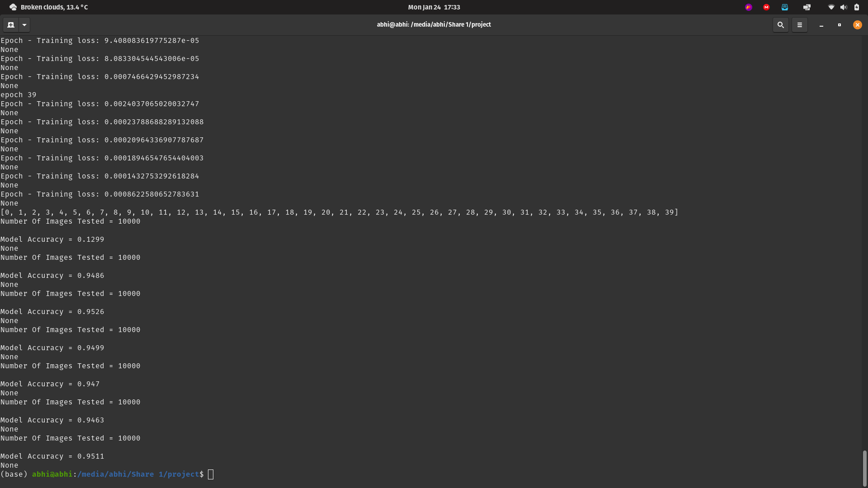Open the battery power indicator
The image size is (868, 488).
(x=856, y=7)
